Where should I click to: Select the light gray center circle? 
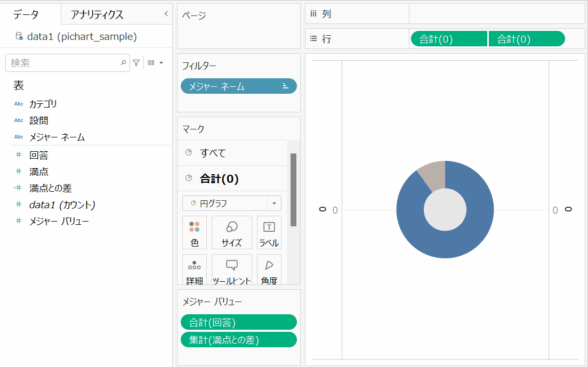(x=445, y=210)
